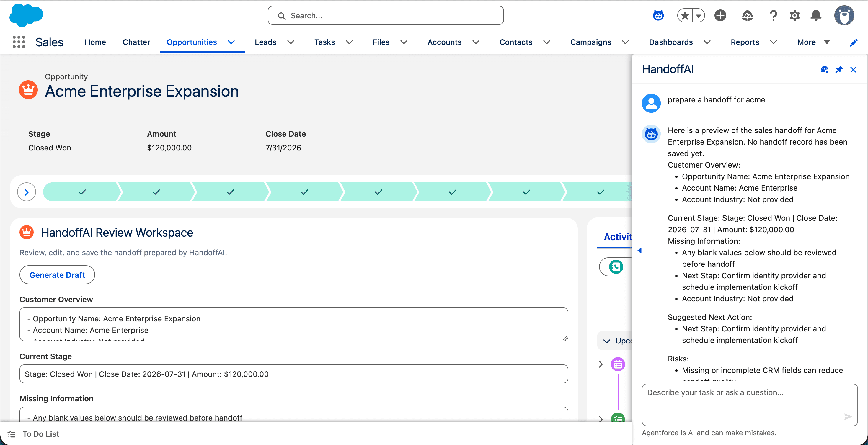868x445 pixels.
Task: Click Generate Draft button
Action: [57, 275]
